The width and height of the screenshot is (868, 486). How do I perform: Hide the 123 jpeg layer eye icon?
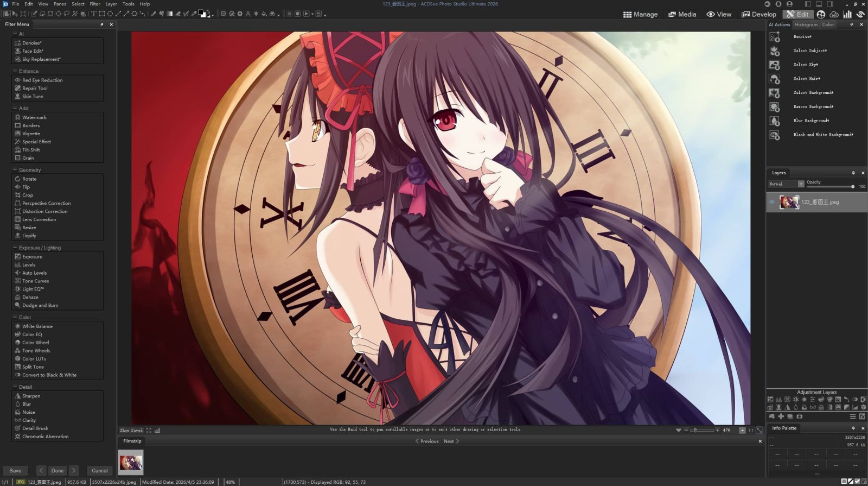[772, 202]
